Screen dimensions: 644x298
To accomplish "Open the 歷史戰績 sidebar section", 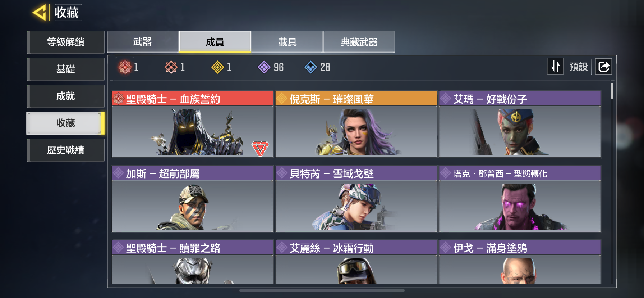I will tap(66, 150).
